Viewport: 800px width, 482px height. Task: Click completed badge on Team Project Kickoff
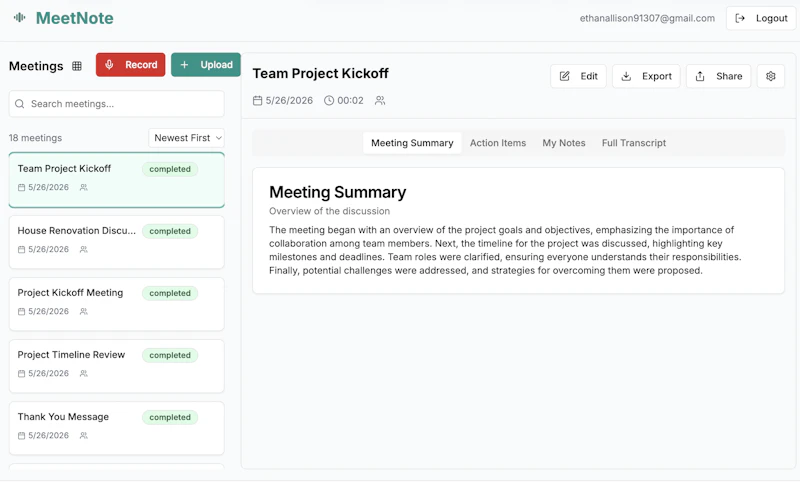pos(170,169)
